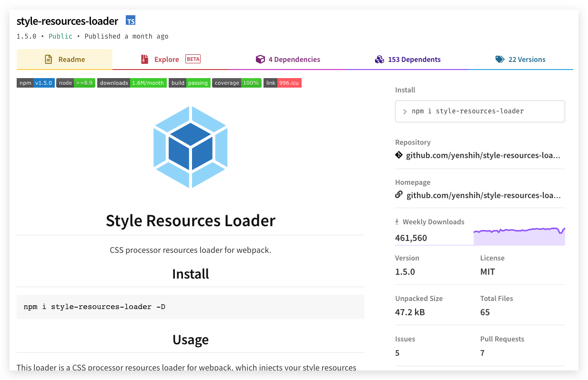The width and height of the screenshot is (588, 380).
Task: Click the git icon beside Repository link
Action: [399, 155]
